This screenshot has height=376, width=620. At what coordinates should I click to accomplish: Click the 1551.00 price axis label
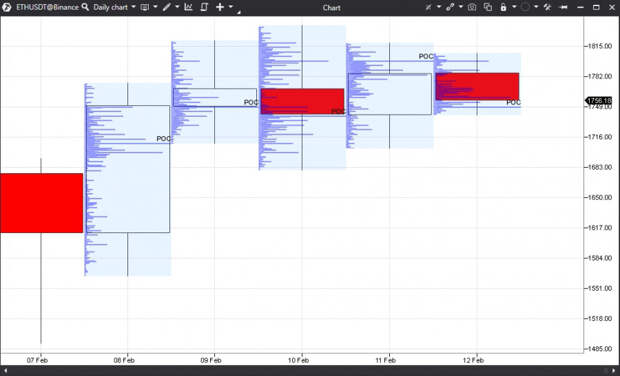point(599,288)
